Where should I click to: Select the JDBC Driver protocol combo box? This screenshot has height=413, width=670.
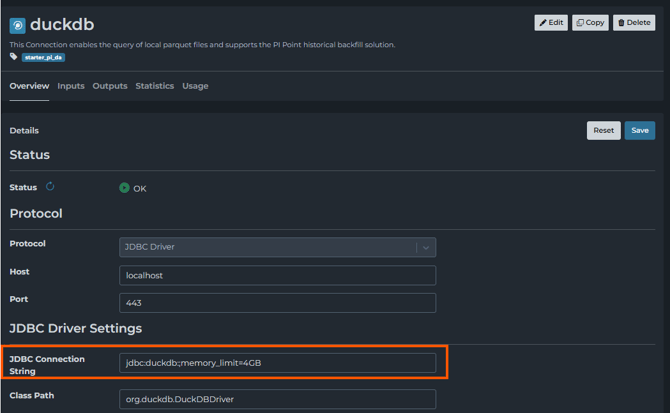[277, 247]
